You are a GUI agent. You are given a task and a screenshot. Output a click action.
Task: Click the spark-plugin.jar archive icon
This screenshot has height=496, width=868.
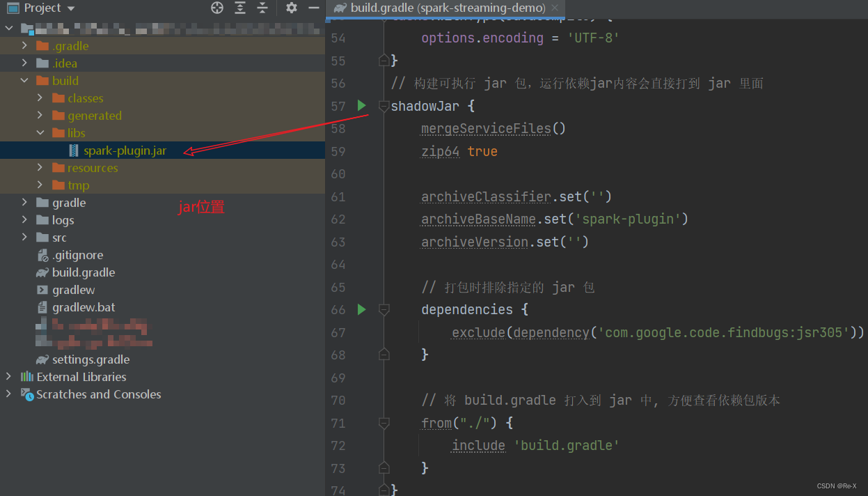pyautogui.click(x=74, y=150)
